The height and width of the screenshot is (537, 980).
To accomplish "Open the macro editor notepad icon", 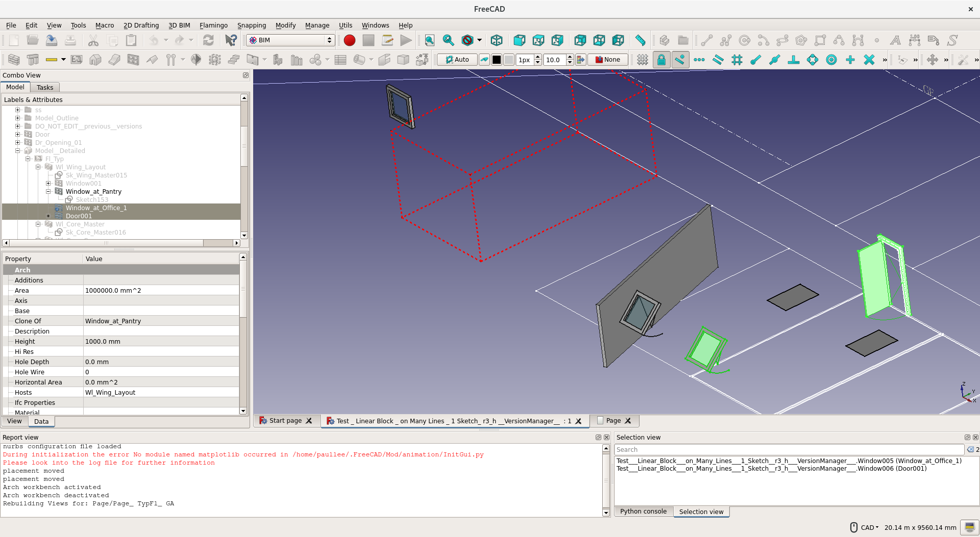I will (387, 40).
